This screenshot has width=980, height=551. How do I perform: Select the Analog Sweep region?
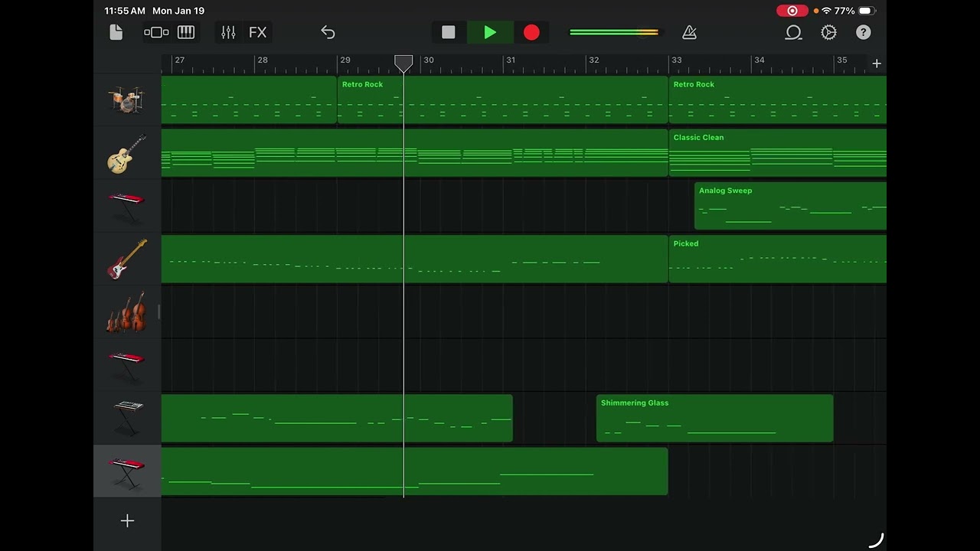[790, 206]
